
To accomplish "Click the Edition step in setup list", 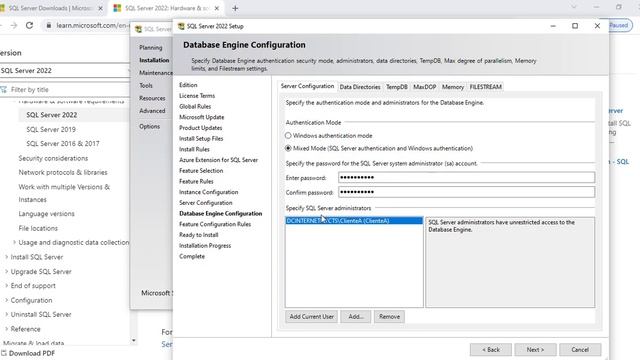I will 188,85.
